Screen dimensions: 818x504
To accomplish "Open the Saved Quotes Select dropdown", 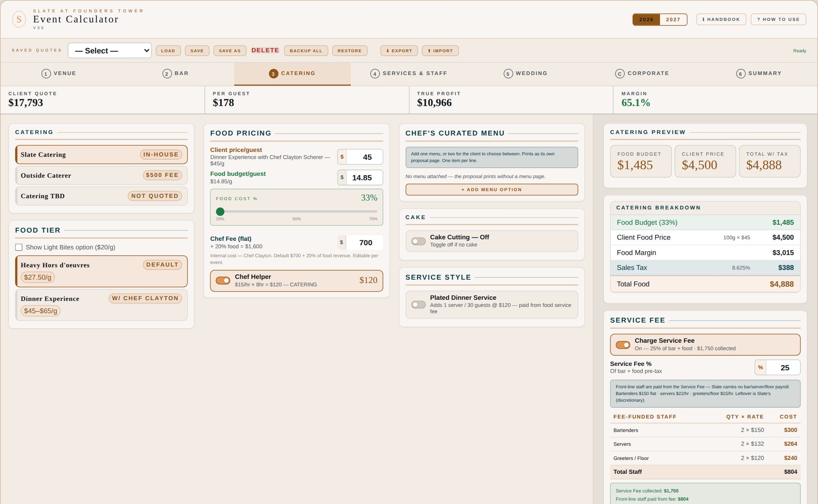I will [x=110, y=50].
